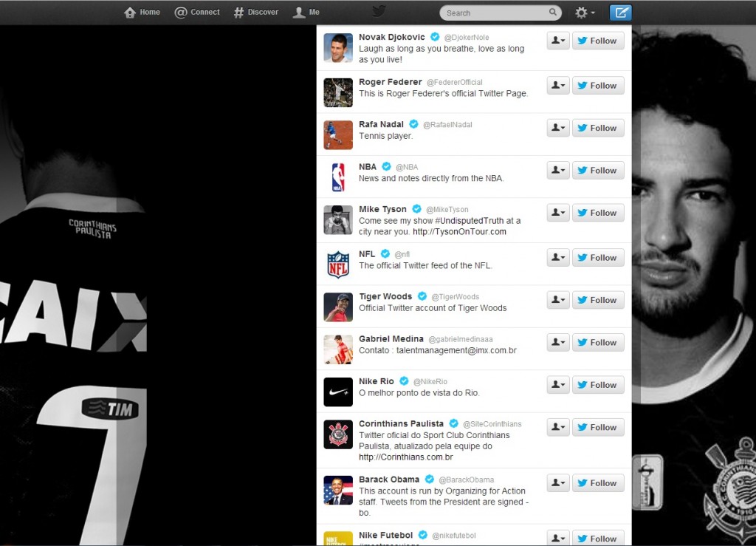Viewport: 756px width, 546px height.
Task: Open the @DjokerNole handle link
Action: [x=467, y=38]
